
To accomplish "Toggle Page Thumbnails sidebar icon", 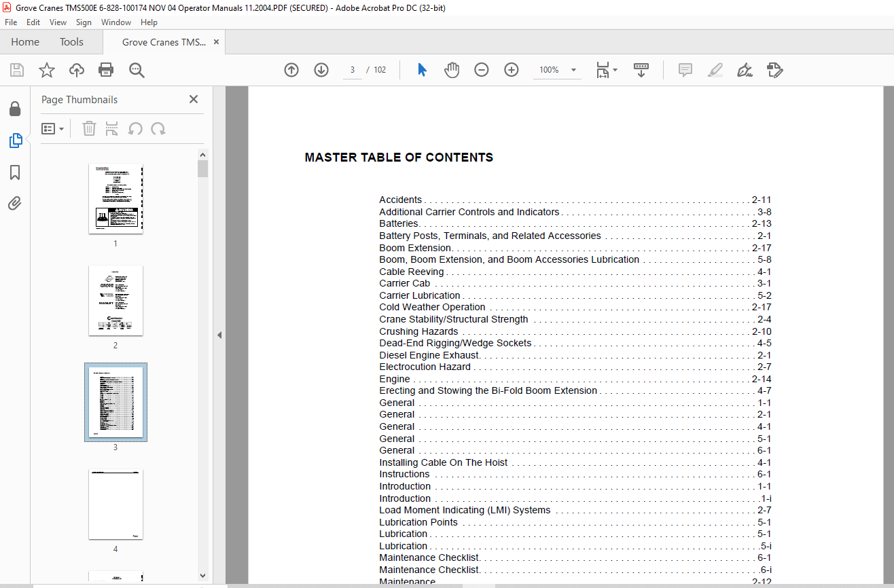I will click(x=15, y=141).
